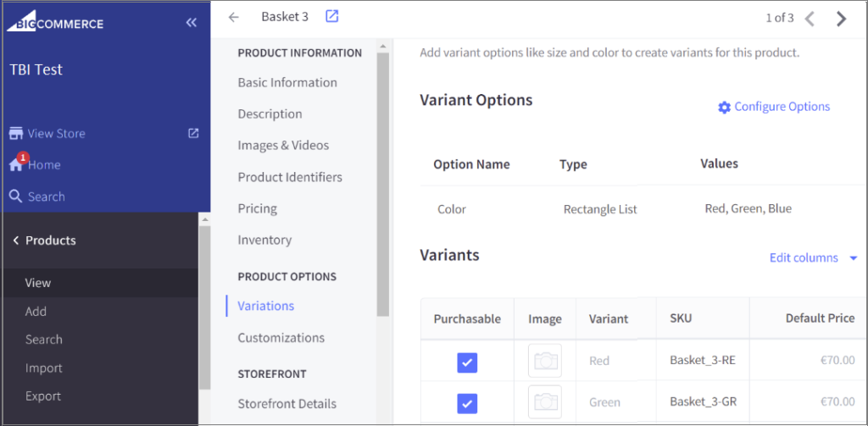This screenshot has height=426, width=868.
Task: Jump to Customizations section
Action: [x=281, y=337]
